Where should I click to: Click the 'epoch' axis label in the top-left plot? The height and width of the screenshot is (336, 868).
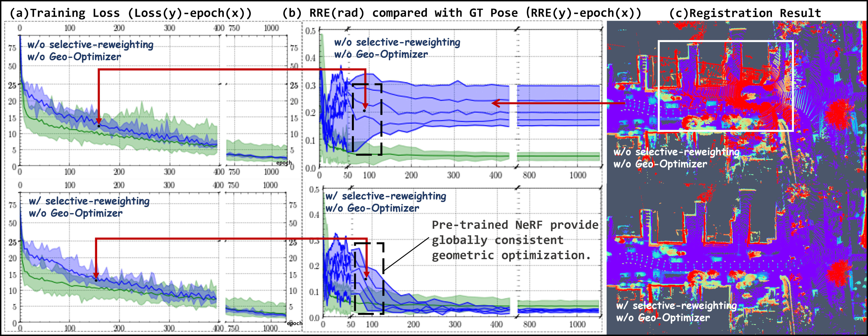(284, 163)
